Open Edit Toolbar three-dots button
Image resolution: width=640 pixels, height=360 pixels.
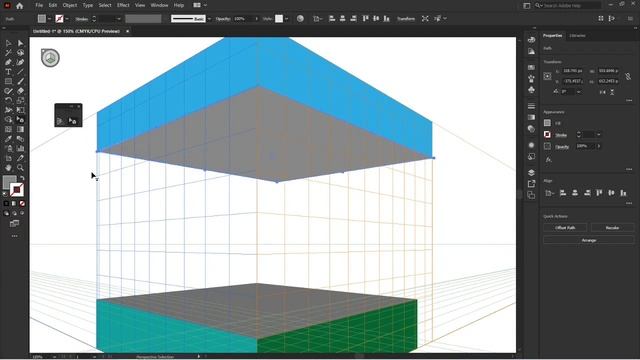(14, 236)
